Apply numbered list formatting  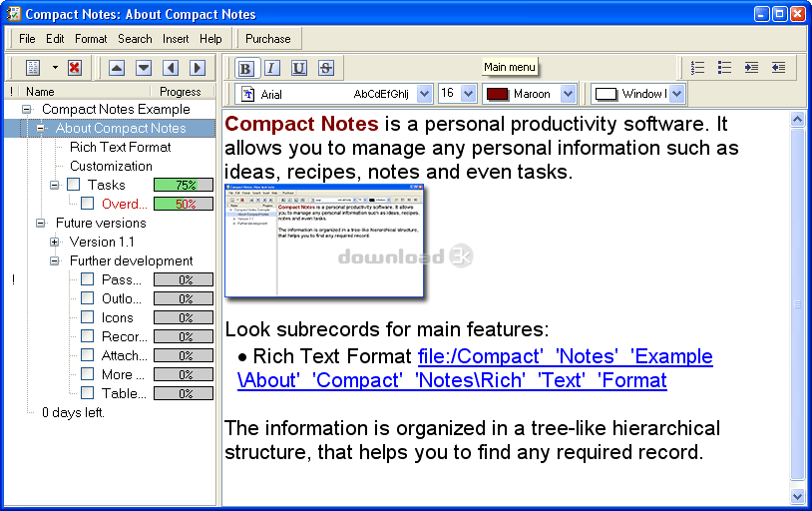697,68
